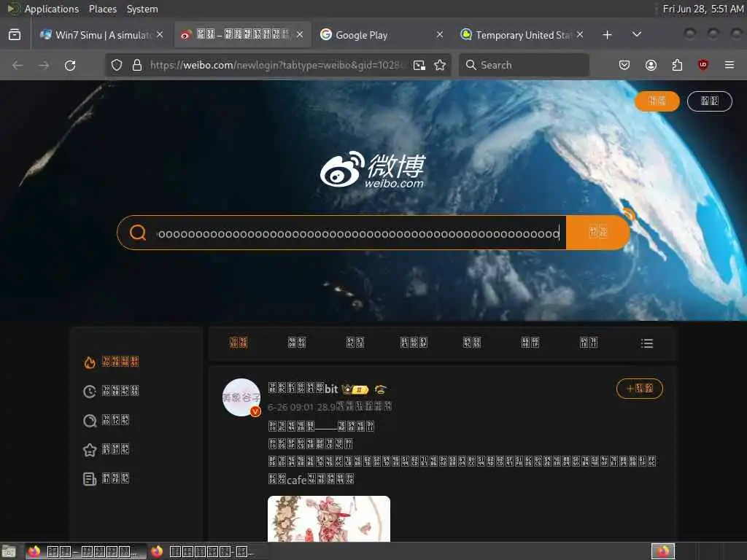This screenshot has height=560, width=747.
Task: Open a new tab with plus button
Action: [x=608, y=35]
